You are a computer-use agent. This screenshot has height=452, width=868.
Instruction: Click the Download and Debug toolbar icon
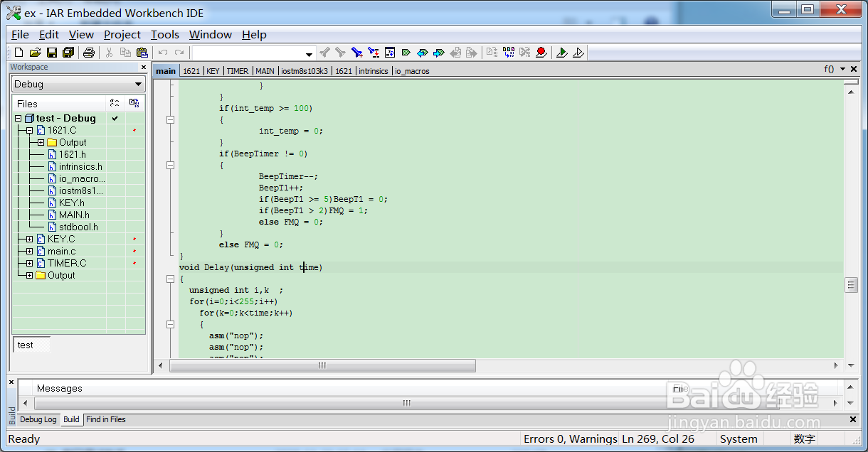(x=562, y=53)
